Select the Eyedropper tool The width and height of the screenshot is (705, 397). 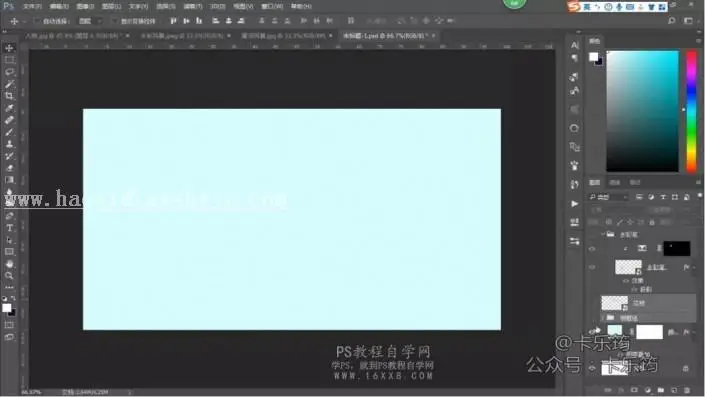click(9, 108)
